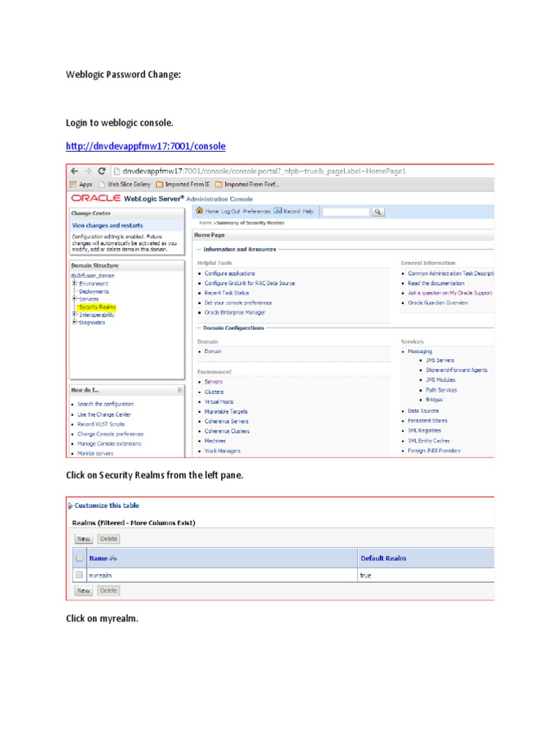The height and width of the screenshot is (747, 560).
Task: Open Configure applications link
Action: [230, 274]
